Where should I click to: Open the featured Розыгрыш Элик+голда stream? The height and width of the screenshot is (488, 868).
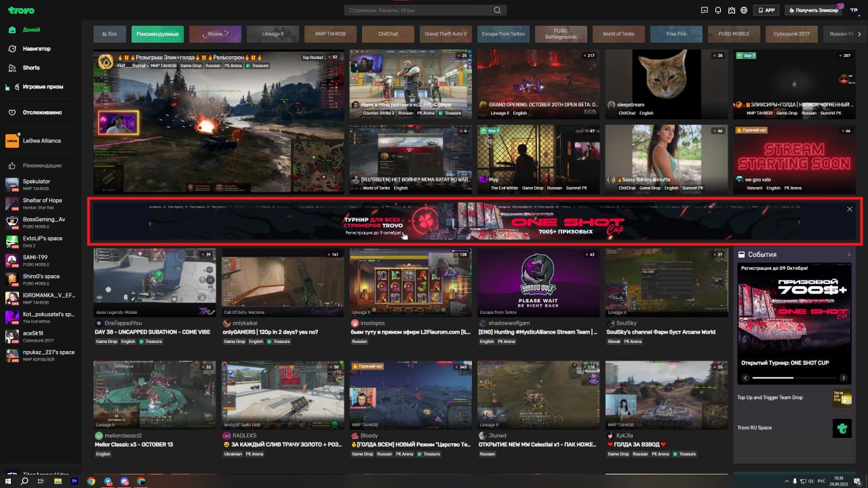click(219, 122)
